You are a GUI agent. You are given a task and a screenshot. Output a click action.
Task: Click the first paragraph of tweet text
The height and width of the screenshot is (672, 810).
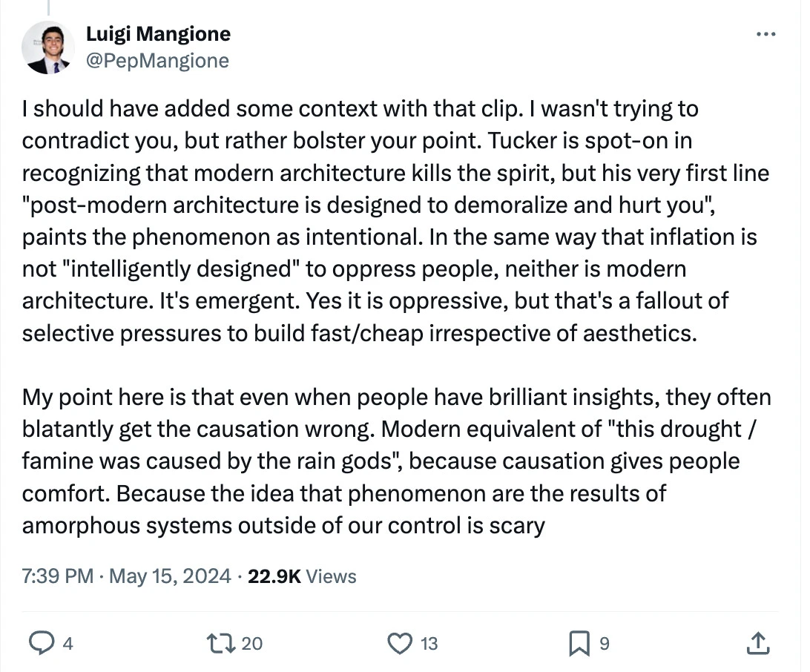(395, 221)
